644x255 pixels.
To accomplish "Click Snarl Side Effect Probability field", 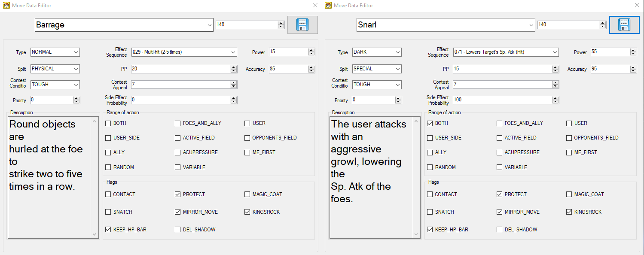I will pyautogui.click(x=502, y=100).
